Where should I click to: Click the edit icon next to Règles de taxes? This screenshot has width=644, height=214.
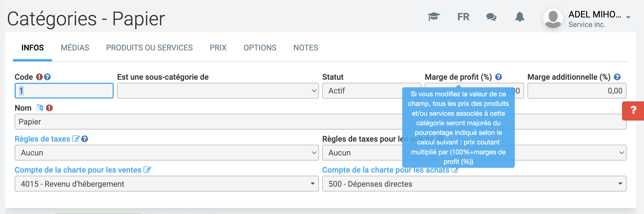tap(76, 139)
